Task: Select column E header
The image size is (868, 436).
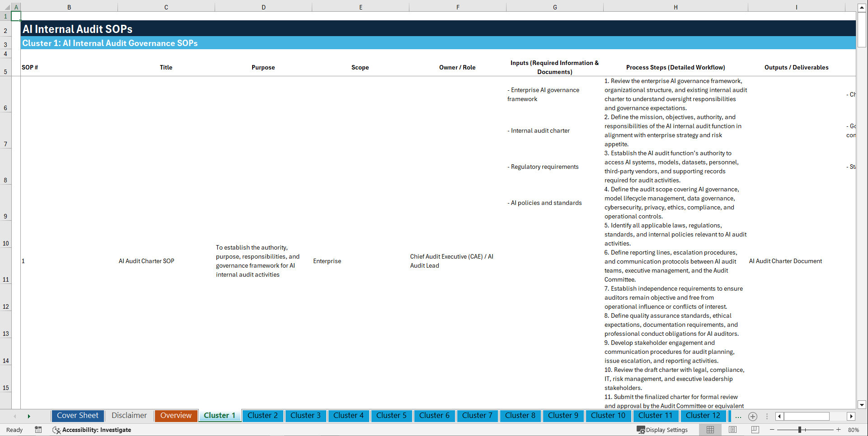Action: coord(361,7)
